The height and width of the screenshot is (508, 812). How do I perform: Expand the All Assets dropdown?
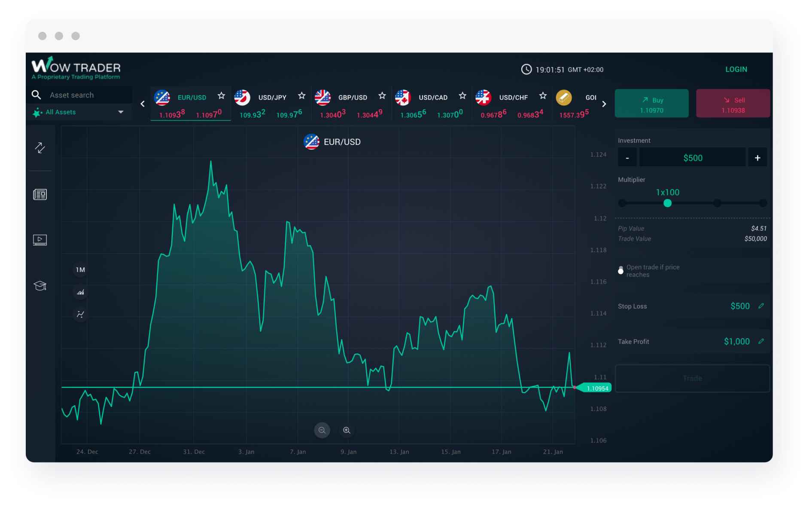(x=121, y=112)
